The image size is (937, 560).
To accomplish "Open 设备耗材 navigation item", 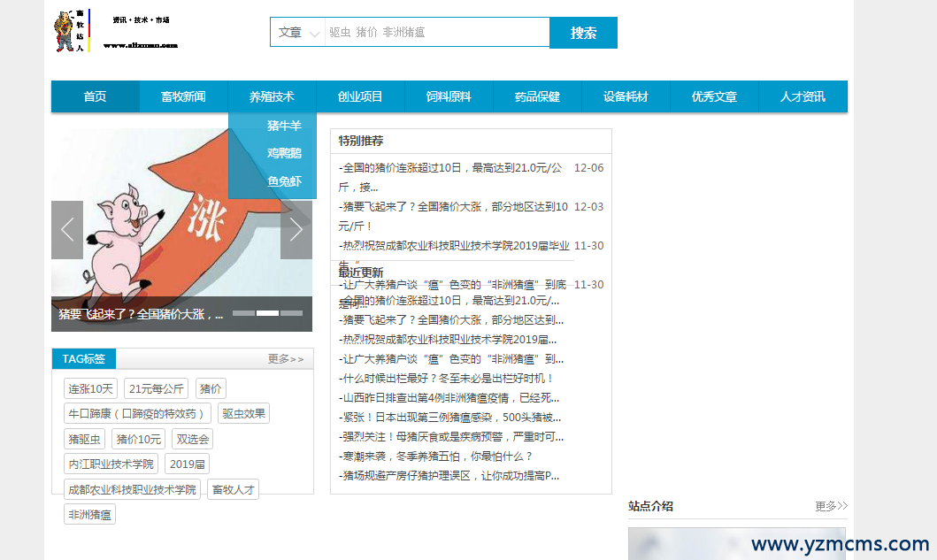I will (x=626, y=96).
